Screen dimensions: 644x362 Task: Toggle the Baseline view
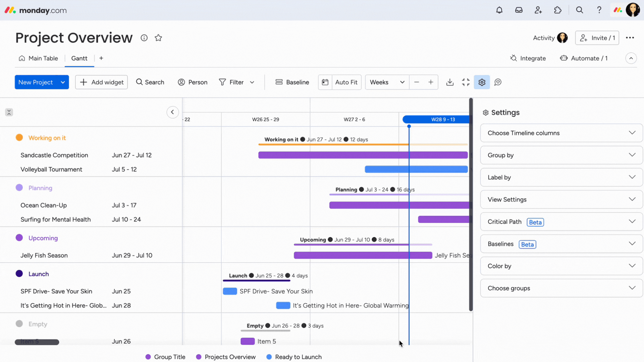pyautogui.click(x=292, y=82)
